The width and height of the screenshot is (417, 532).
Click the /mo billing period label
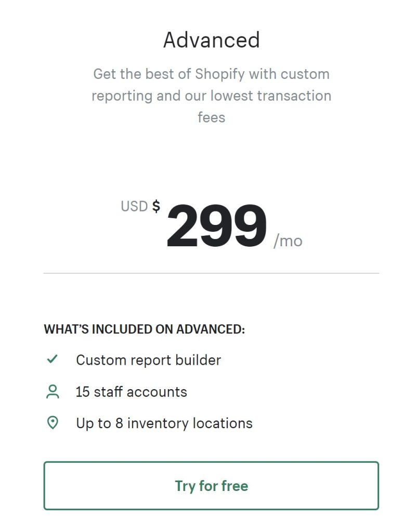point(288,241)
